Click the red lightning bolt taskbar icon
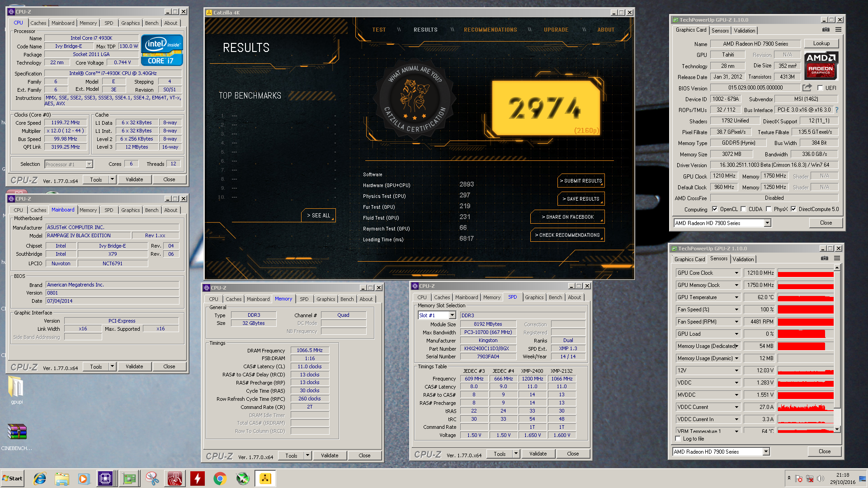 coord(198,479)
